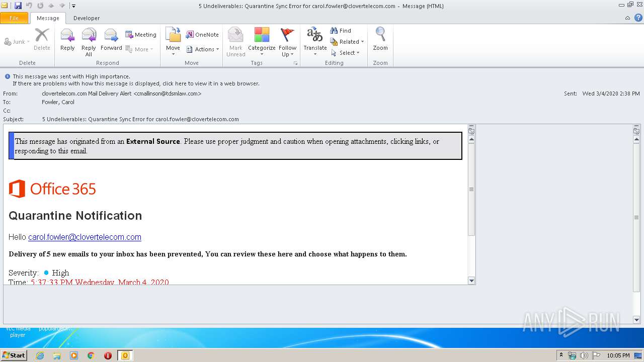This screenshot has height=362, width=644.
Task: Expand the Actions dropdown
Action: 203,49
